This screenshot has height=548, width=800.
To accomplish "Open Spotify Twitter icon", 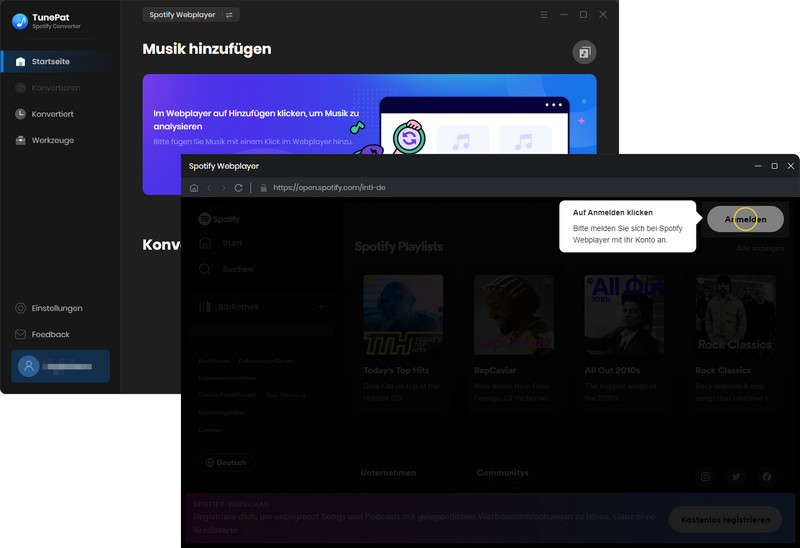I will (x=736, y=477).
